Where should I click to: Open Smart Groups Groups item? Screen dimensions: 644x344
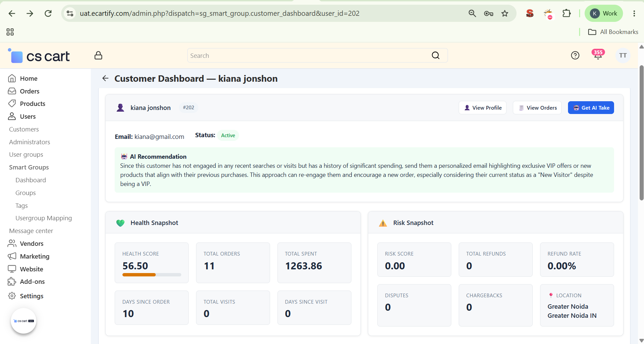click(26, 193)
